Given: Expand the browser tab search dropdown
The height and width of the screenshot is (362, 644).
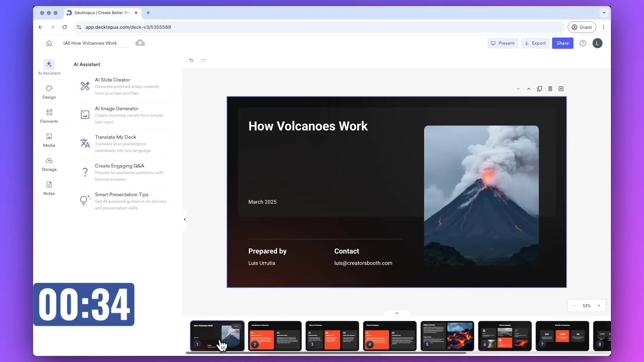Looking at the screenshot, I should (604, 13).
